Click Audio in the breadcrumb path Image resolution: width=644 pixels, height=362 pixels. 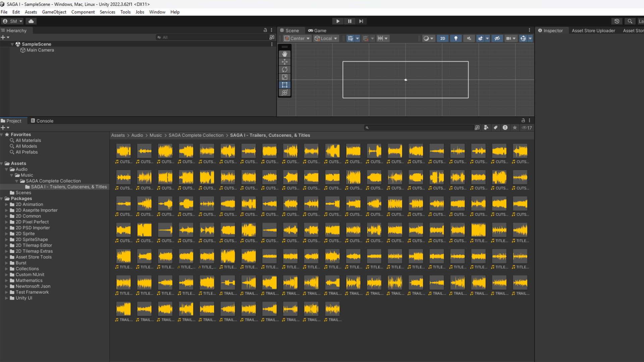[x=137, y=135]
